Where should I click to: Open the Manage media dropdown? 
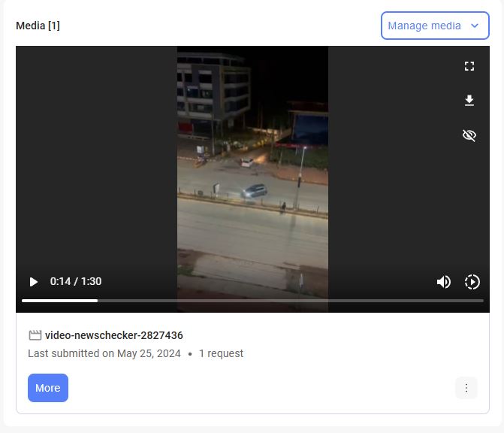(x=425, y=26)
